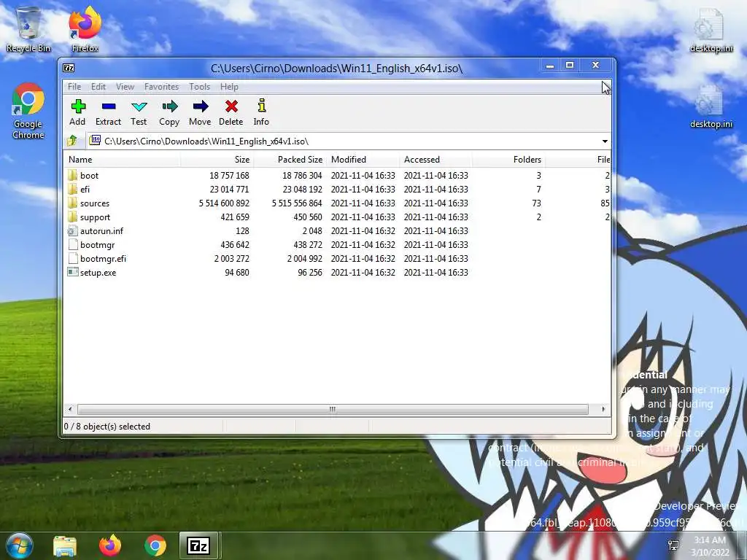Sort by the Folders column header
The height and width of the screenshot is (560, 747).
click(508, 160)
